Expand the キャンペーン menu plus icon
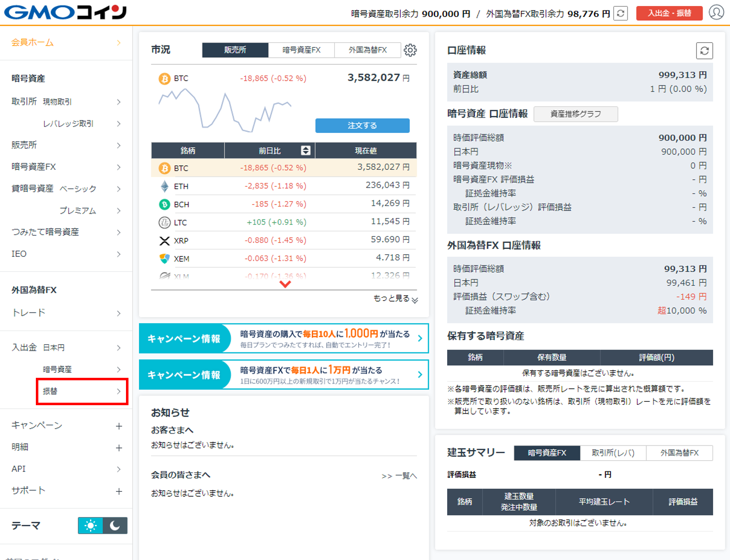This screenshot has width=730, height=560. click(119, 426)
